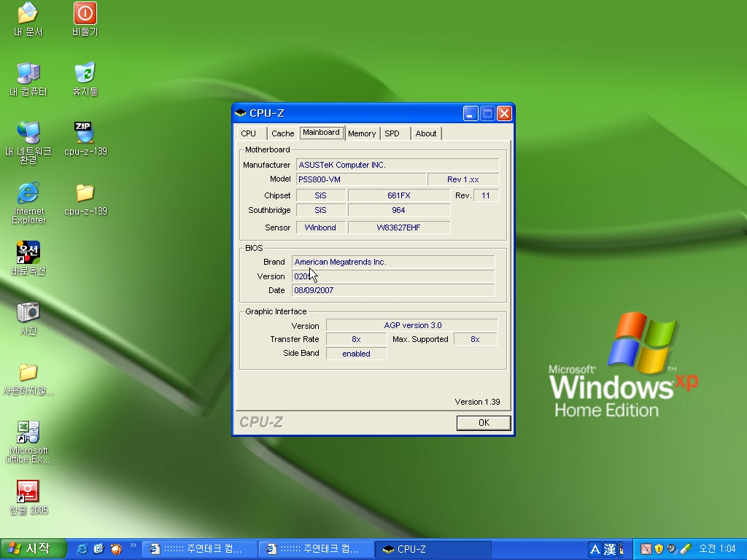
Task: Click the taskbar clock showing 오전 1:04
Action: [717, 550]
